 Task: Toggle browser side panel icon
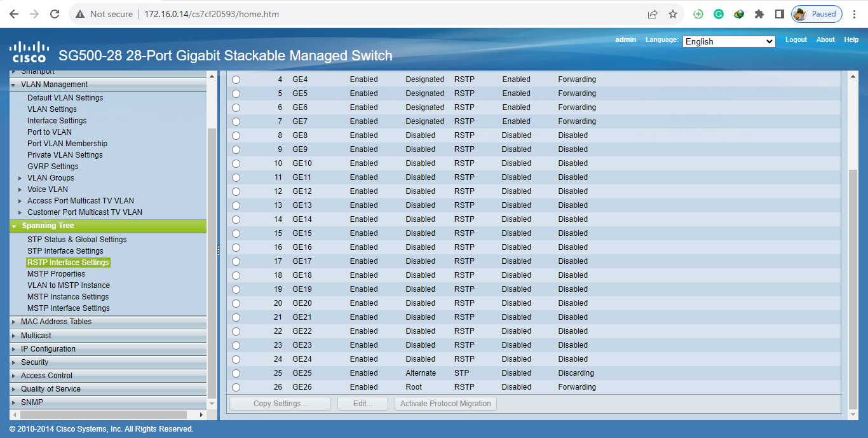click(x=779, y=14)
